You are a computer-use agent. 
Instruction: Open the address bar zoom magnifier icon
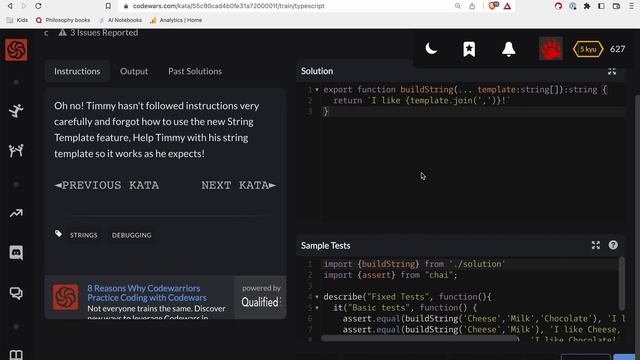(x=458, y=6)
